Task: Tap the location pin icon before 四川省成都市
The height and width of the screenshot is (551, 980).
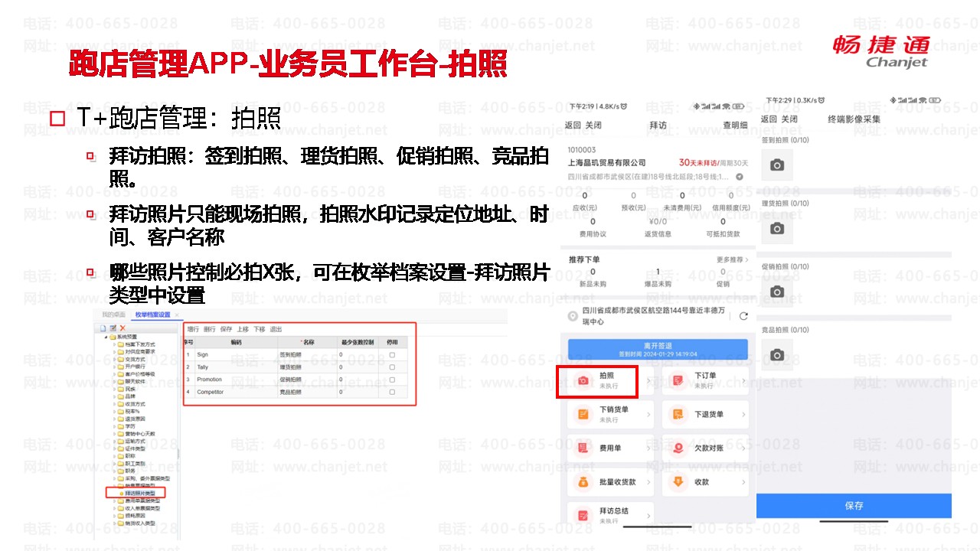Action: (573, 316)
